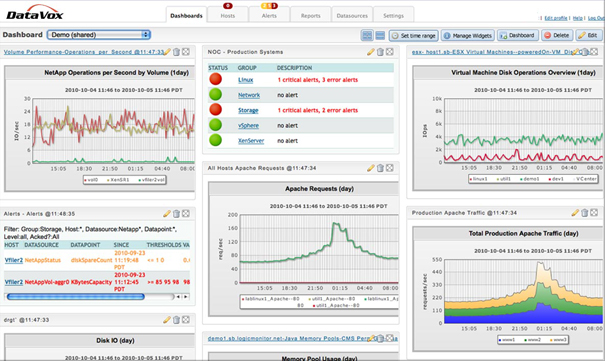This screenshot has width=605, height=361.
Task: Click the Alerts tab count badge
Action: click(269, 5)
